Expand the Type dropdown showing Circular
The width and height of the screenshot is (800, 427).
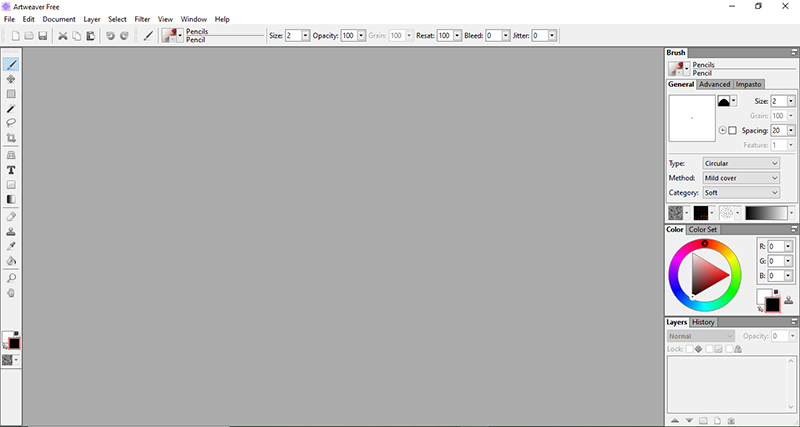click(740, 163)
